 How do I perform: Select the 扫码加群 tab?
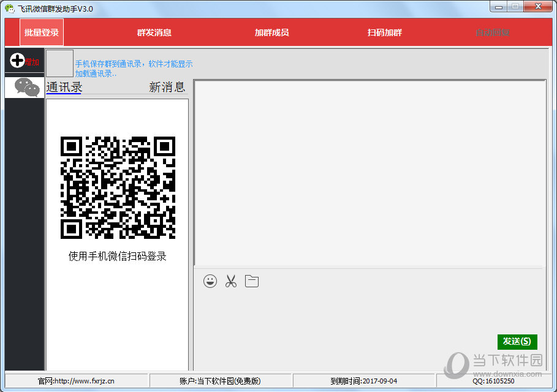tap(384, 32)
